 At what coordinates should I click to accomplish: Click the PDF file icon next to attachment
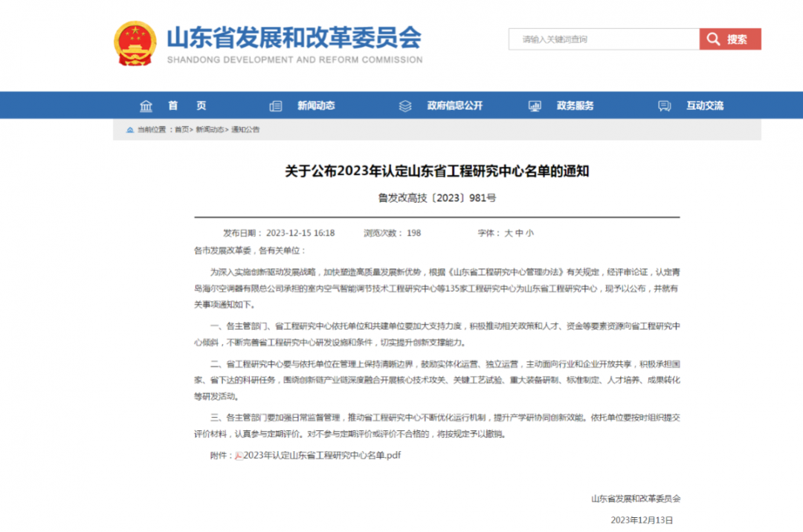point(239,455)
